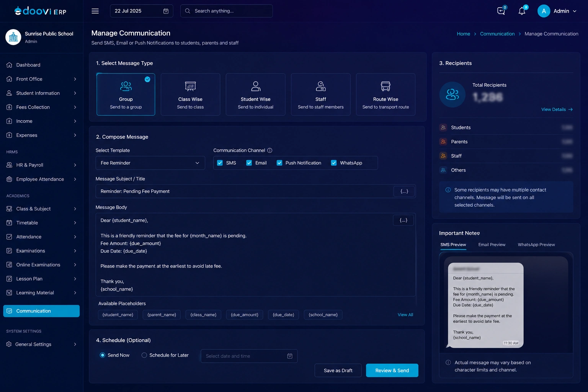Expand the Admin user menu chevron
588x392 pixels.
[575, 11]
